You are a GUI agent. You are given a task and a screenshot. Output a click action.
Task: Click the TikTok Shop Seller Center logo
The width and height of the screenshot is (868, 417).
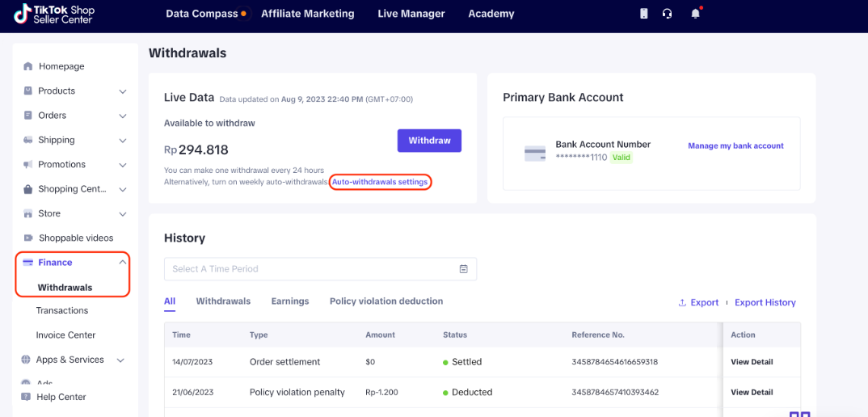54,14
